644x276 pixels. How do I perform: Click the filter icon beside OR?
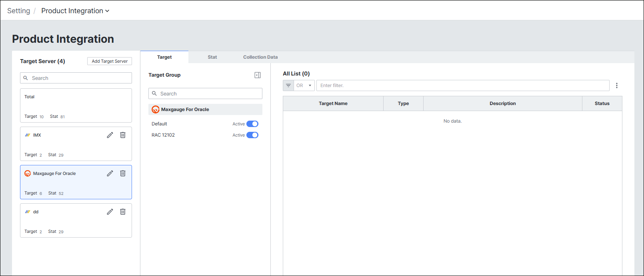tap(288, 85)
